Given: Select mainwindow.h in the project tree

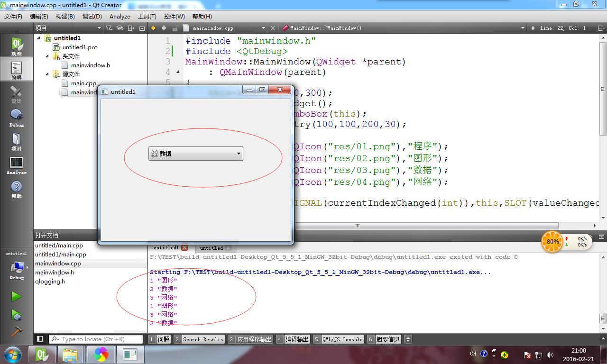Looking at the screenshot, I should 90,65.
